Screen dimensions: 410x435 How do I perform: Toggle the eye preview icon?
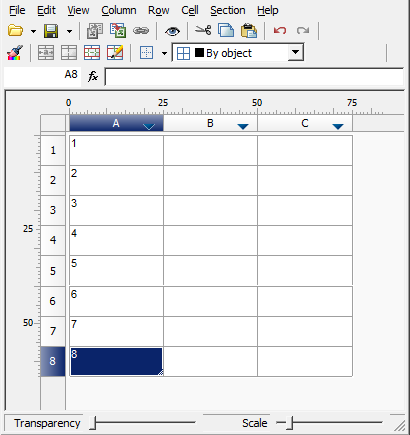point(172,31)
